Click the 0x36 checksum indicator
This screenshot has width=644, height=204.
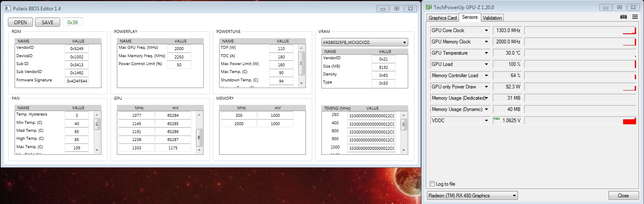point(73,22)
